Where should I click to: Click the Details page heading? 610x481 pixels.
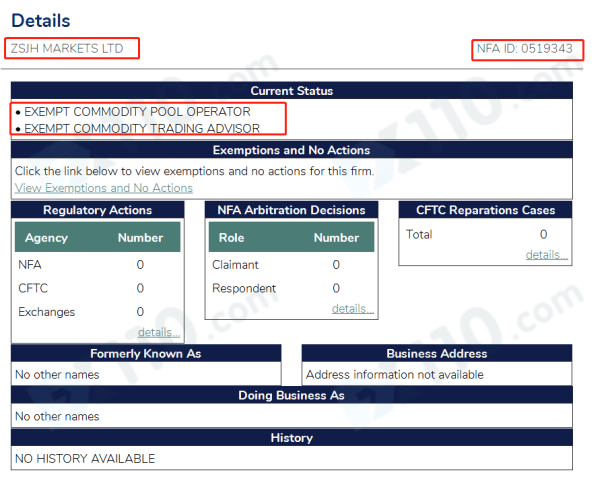tap(41, 21)
